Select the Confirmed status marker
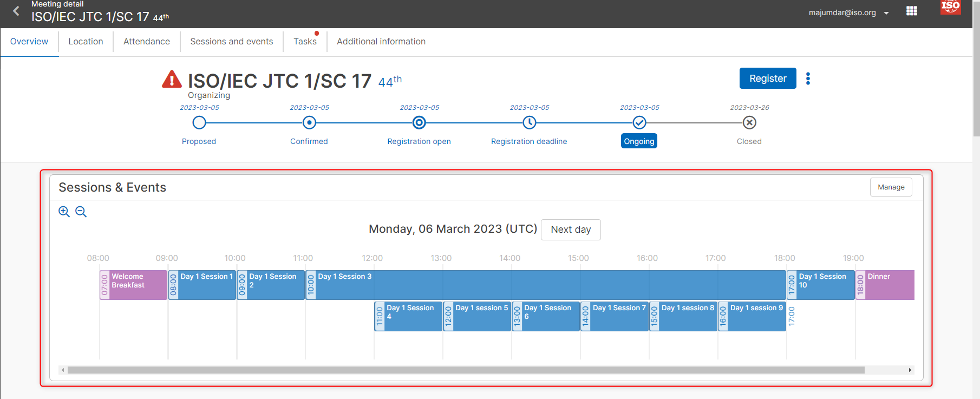Image resolution: width=980 pixels, height=399 pixels. (x=309, y=123)
